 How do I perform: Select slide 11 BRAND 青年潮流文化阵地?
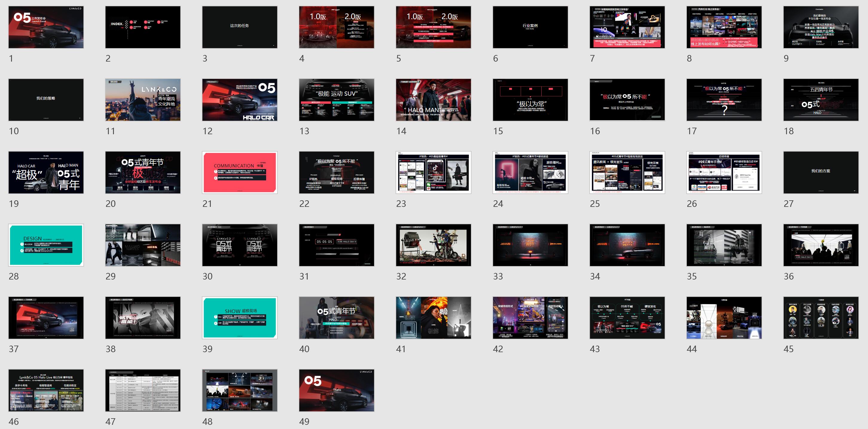(x=143, y=100)
